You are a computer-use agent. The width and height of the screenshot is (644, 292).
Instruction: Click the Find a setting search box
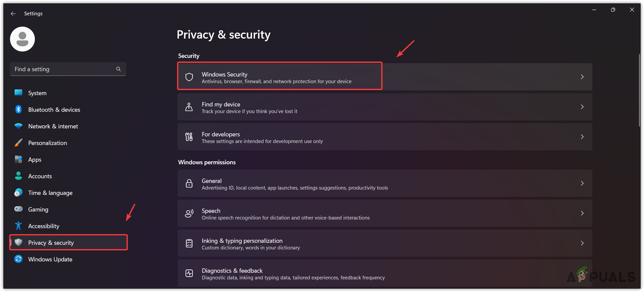[63, 69]
